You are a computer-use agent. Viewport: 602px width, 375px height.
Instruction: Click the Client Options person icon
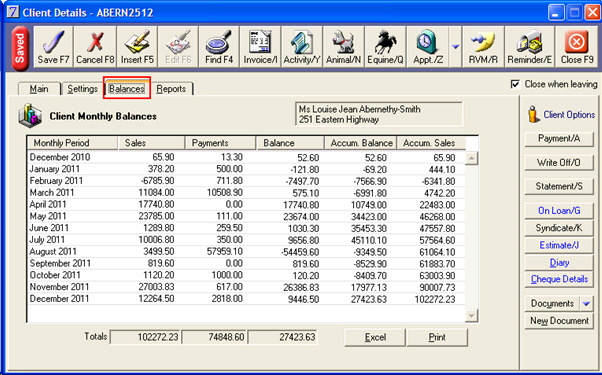533,114
